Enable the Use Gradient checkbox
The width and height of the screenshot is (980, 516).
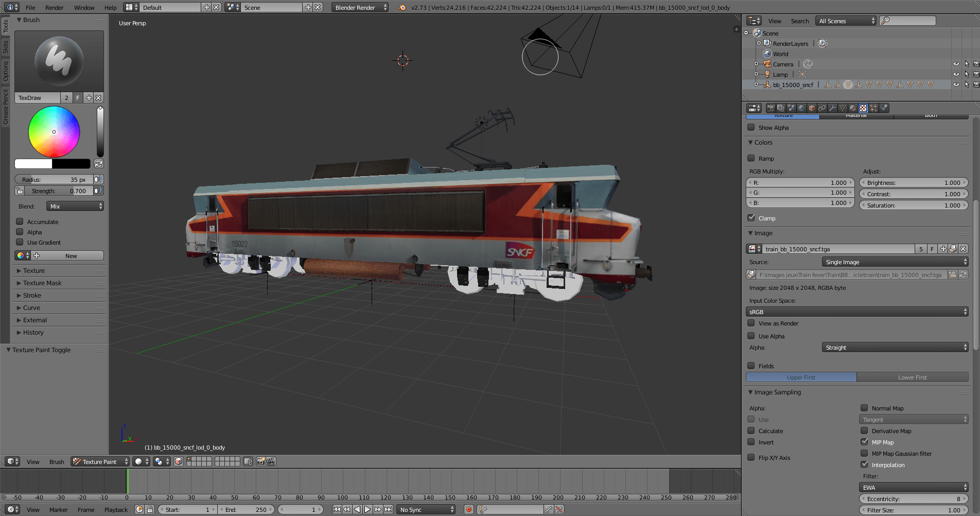pos(20,242)
